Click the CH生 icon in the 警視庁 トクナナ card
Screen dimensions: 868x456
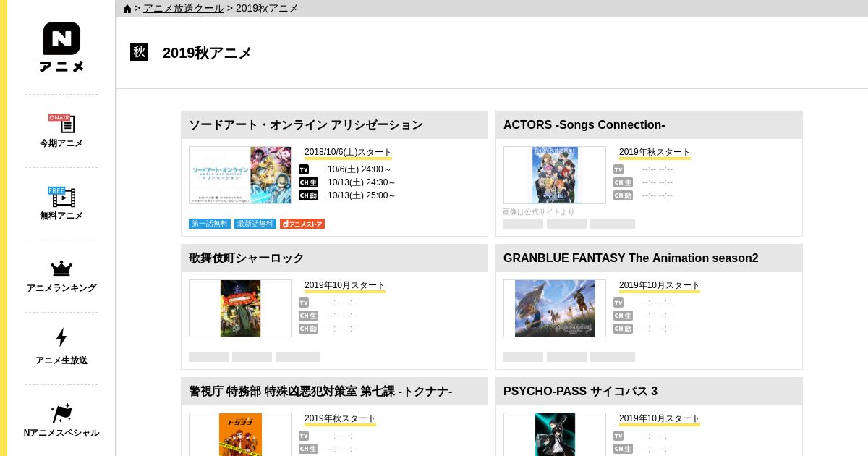coord(308,449)
